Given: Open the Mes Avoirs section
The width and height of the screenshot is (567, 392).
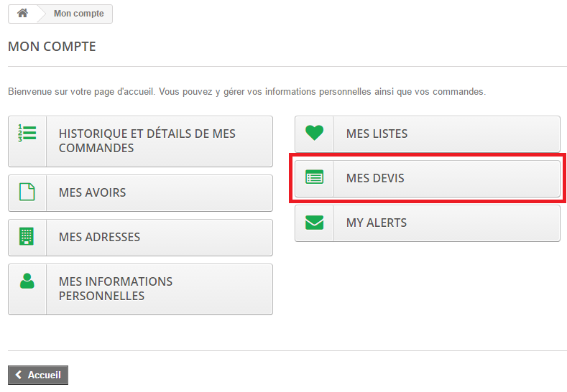Looking at the screenshot, I should pyautogui.click(x=140, y=193).
